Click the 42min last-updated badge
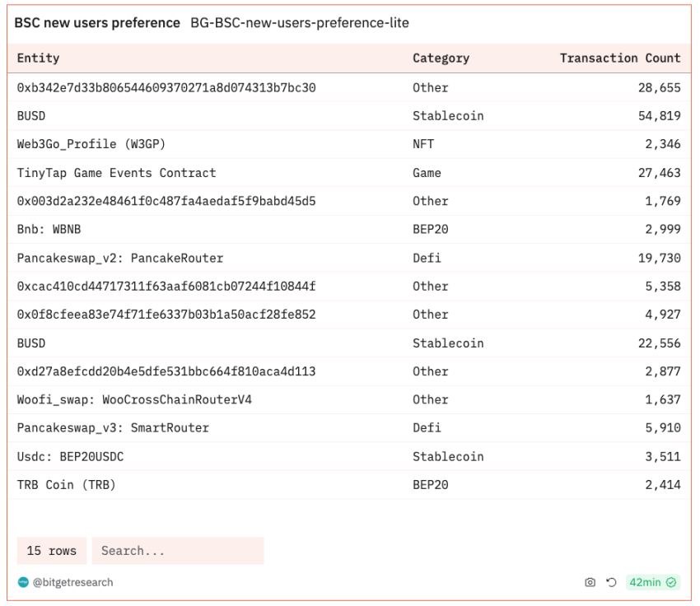 pyautogui.click(x=644, y=582)
